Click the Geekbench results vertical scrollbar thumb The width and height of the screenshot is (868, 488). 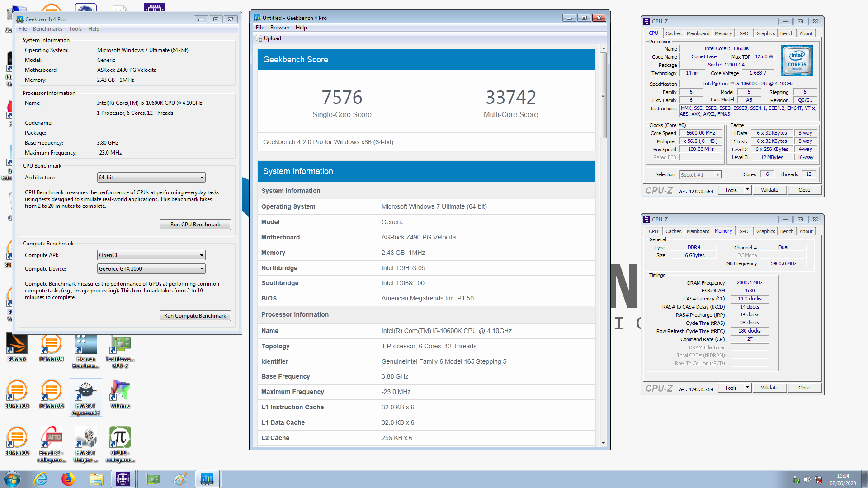[603, 95]
